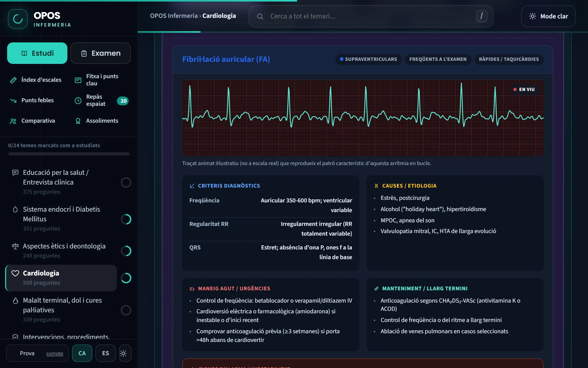Click the sun theme icon in footer
This screenshot has width=588, height=368.
pyautogui.click(x=124, y=353)
